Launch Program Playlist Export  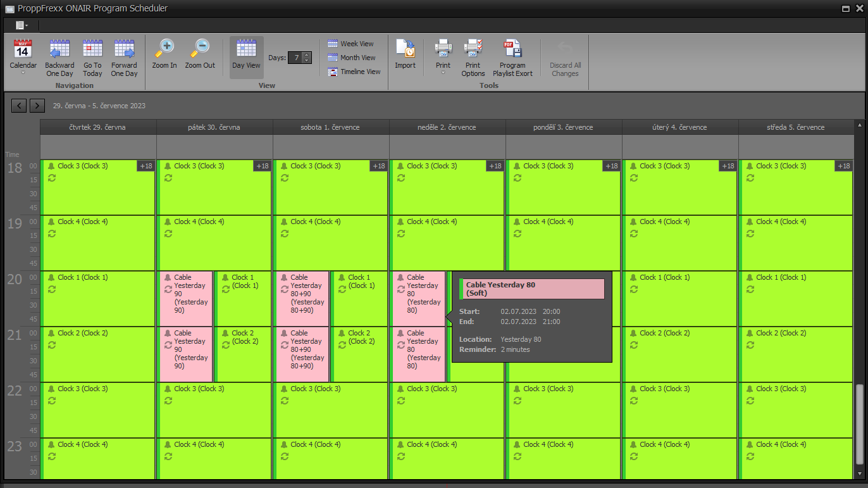[512, 57]
